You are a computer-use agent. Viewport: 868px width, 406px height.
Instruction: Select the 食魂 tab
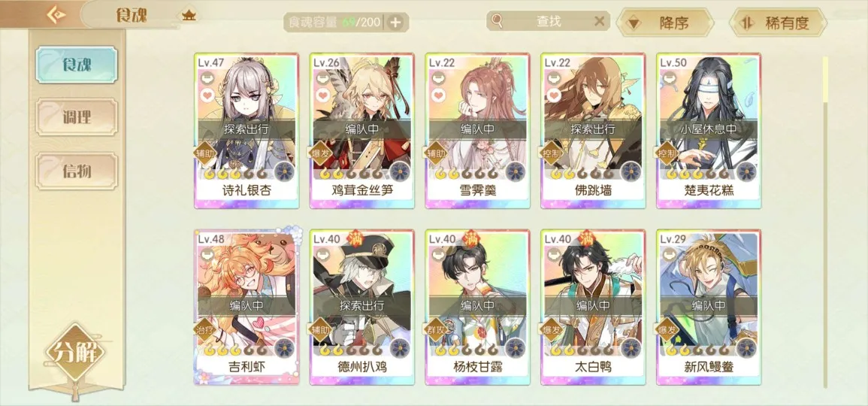[x=77, y=65]
